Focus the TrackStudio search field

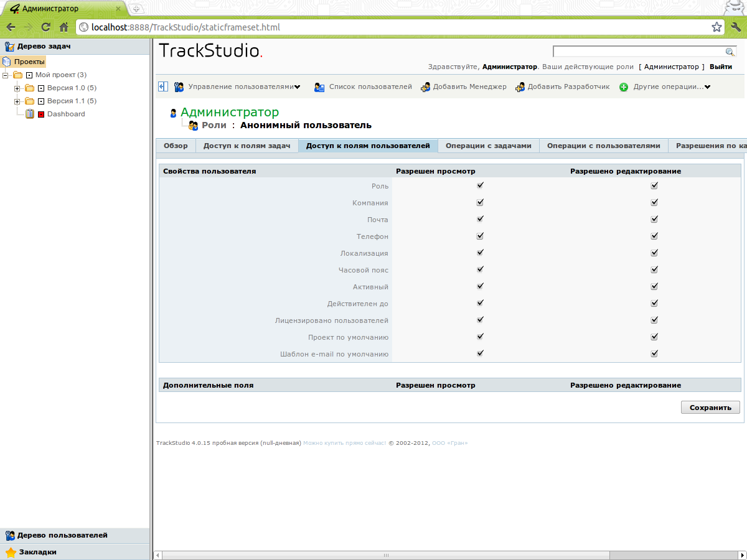point(639,52)
